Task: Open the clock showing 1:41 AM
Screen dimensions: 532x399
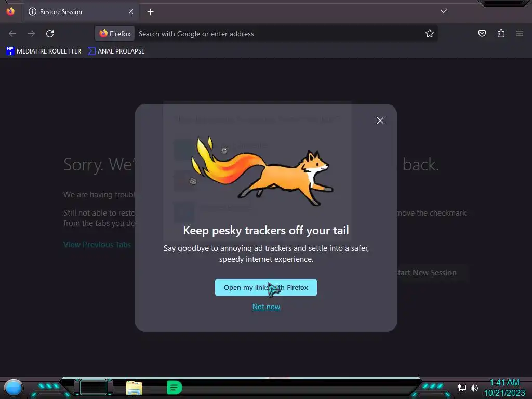Action: click(504, 388)
